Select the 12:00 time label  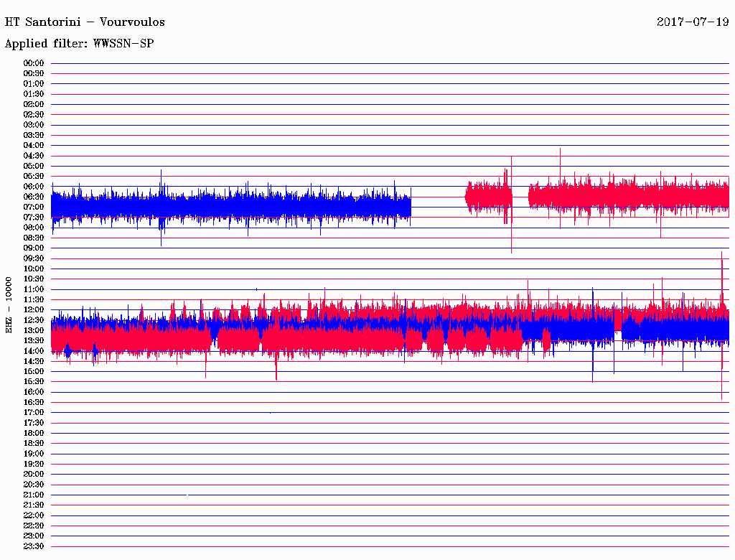[34, 310]
